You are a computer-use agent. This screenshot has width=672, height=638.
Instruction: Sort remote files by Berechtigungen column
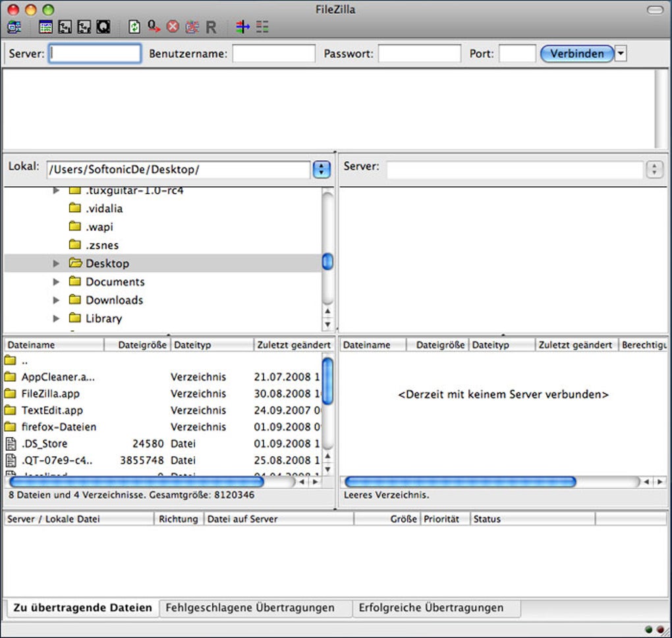[643, 345]
